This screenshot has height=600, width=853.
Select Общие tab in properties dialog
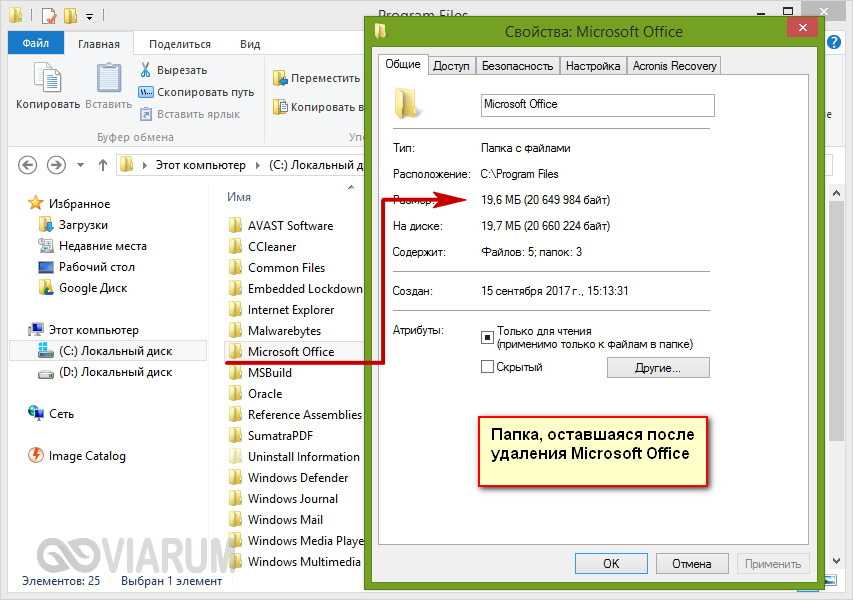click(403, 64)
